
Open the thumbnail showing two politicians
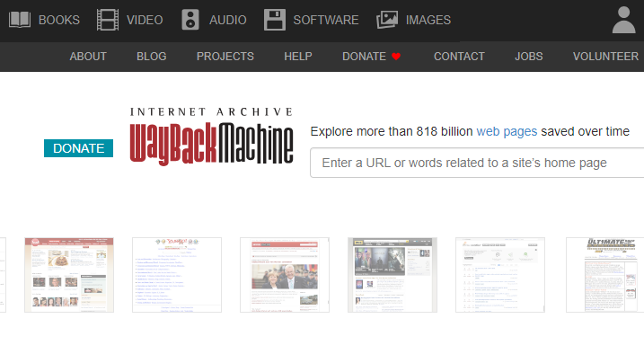click(x=285, y=275)
